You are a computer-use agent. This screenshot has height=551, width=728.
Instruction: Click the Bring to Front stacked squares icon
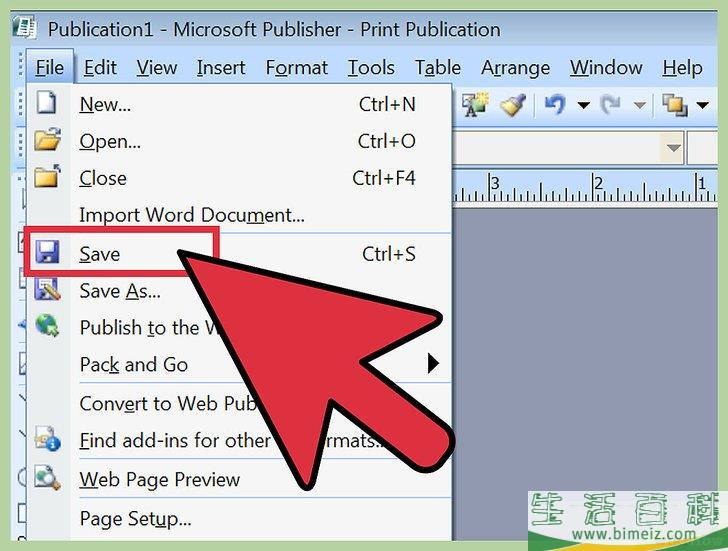click(x=675, y=104)
